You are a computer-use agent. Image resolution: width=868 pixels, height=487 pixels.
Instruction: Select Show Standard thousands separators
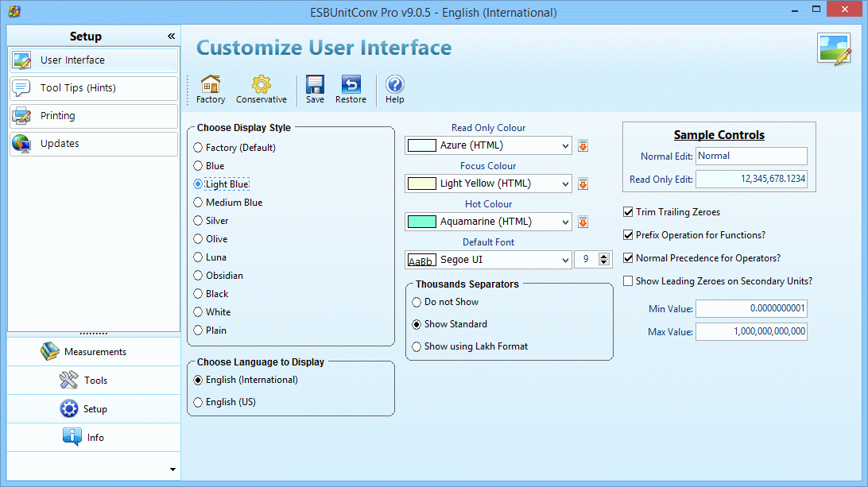(450, 324)
